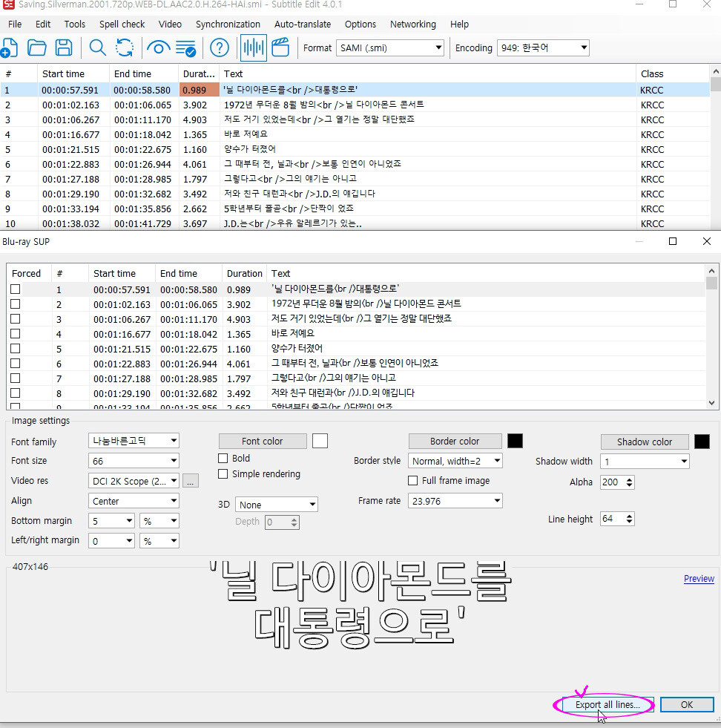Click the black Border color swatch
721x728 pixels.
(515, 442)
